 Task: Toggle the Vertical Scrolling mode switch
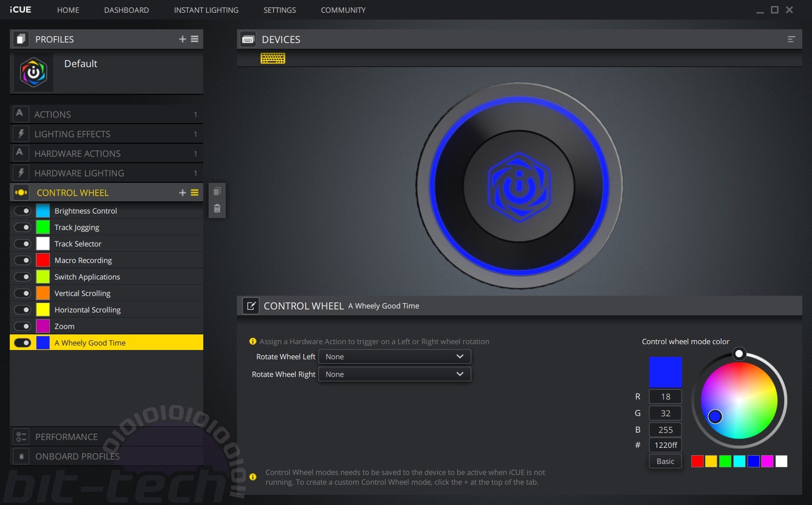22,293
